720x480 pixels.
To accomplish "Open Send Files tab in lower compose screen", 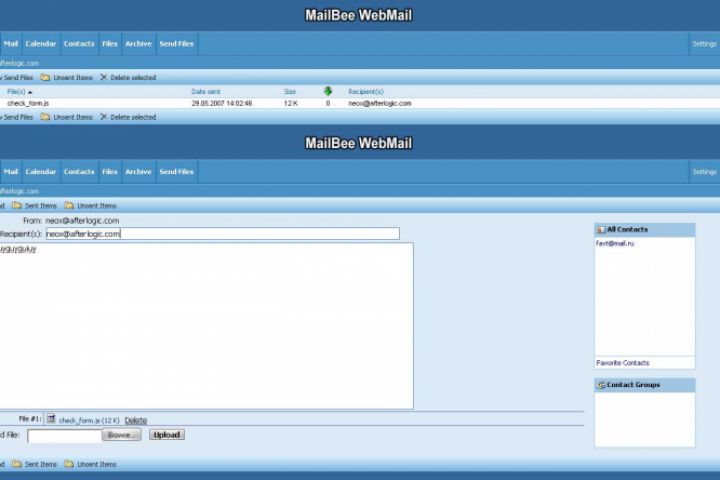I will click(x=177, y=171).
